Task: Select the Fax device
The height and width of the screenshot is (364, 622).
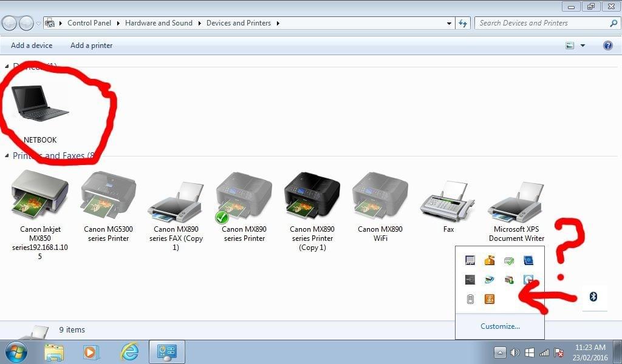Action: pos(448,202)
